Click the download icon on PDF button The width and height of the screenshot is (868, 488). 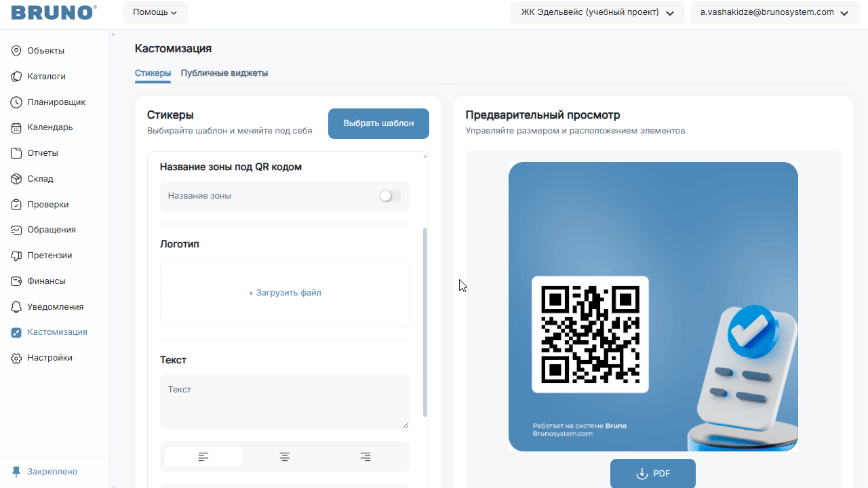coord(642,474)
